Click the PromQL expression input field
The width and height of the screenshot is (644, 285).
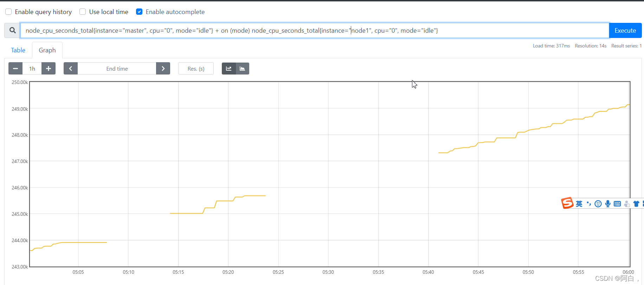click(315, 31)
